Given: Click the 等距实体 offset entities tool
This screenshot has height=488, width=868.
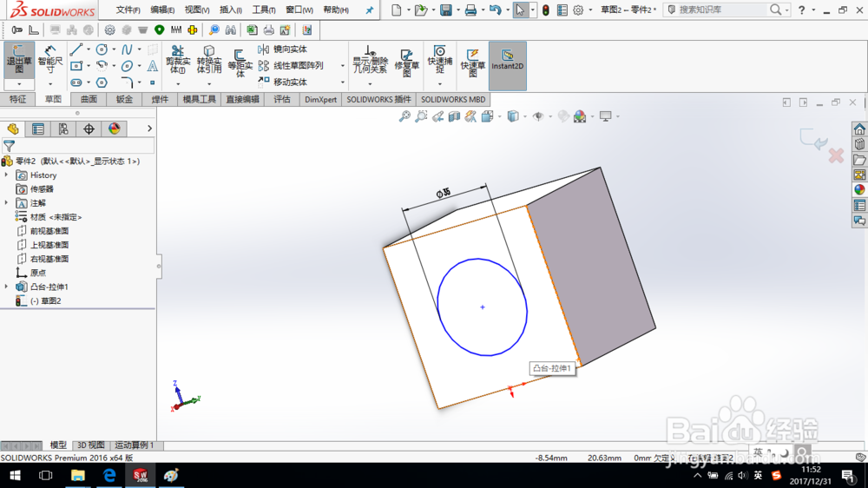Looking at the screenshot, I should pos(240,62).
